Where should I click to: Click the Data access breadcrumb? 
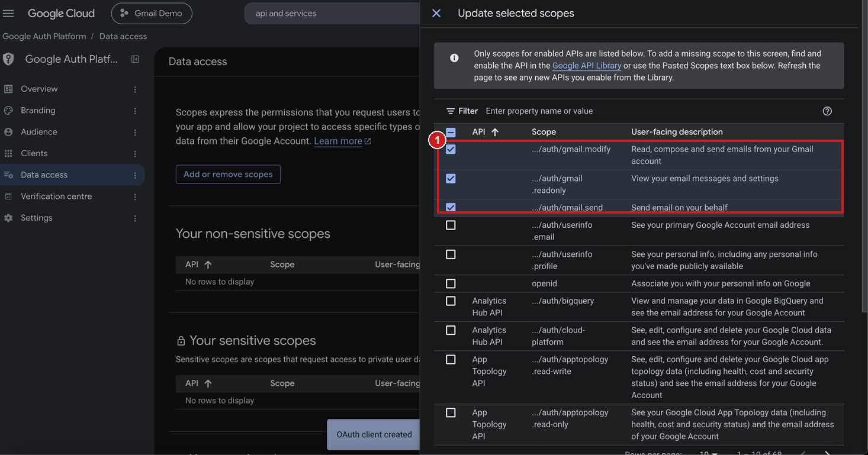(123, 36)
